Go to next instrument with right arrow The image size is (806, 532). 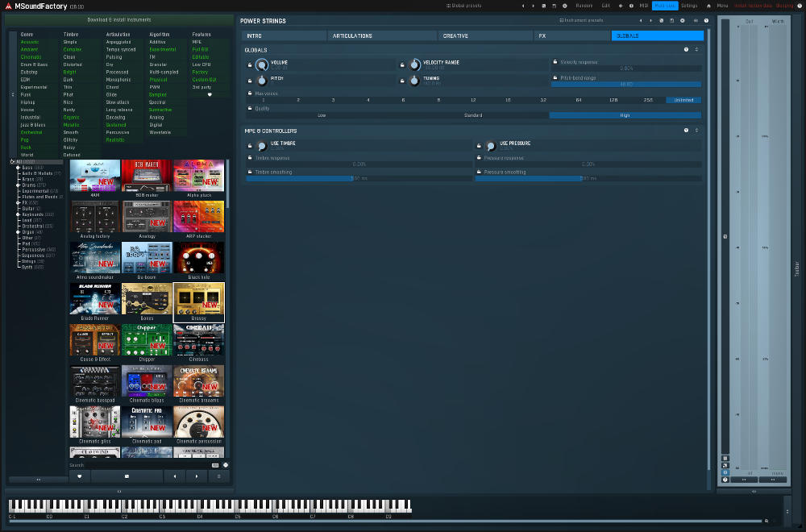tap(197, 476)
